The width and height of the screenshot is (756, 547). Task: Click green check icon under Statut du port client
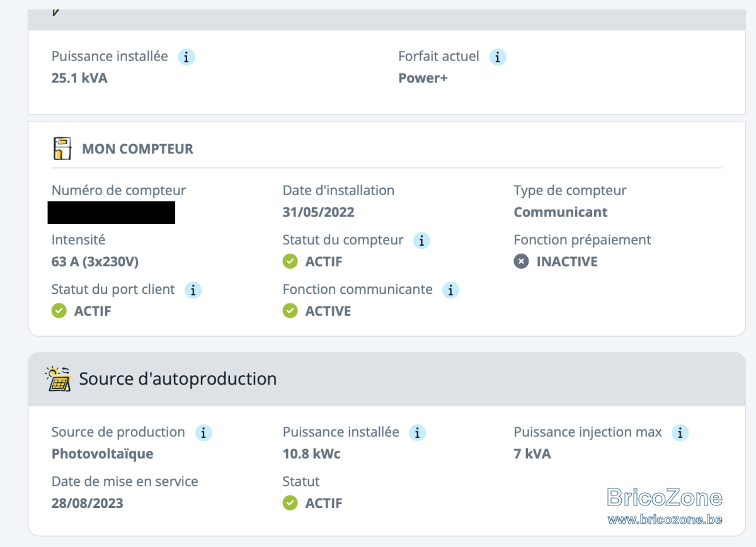click(59, 311)
